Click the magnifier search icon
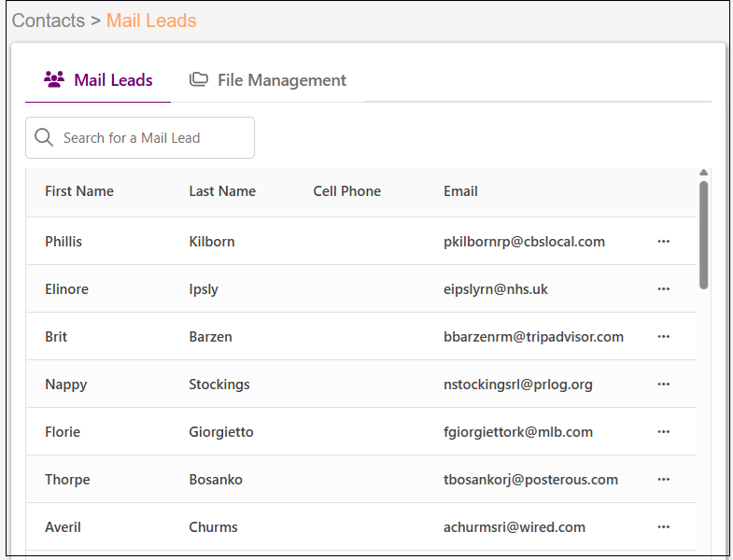 coord(44,137)
